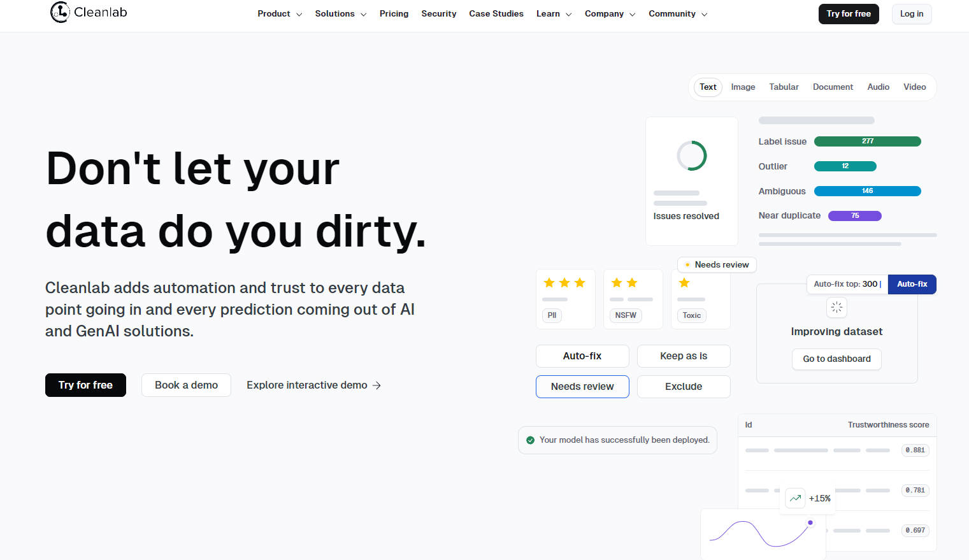Screen dimensions: 969x560
Task: Click the green Label issue bar showing 277
Action: tap(868, 141)
